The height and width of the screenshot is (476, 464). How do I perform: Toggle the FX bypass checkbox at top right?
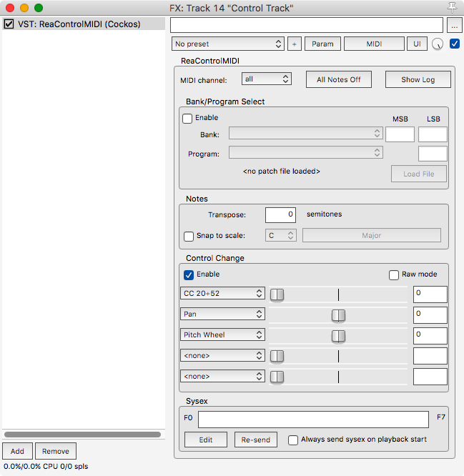455,44
